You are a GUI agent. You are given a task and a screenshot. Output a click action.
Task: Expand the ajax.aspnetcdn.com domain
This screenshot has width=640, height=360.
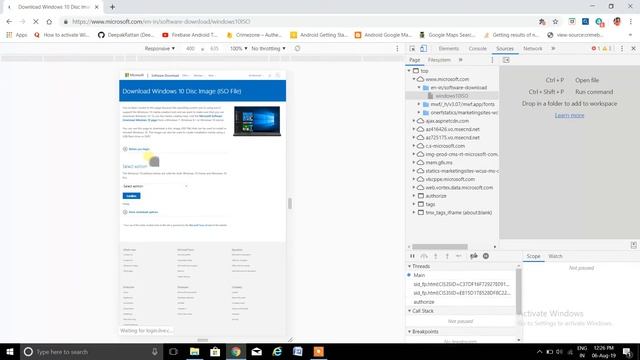414,121
